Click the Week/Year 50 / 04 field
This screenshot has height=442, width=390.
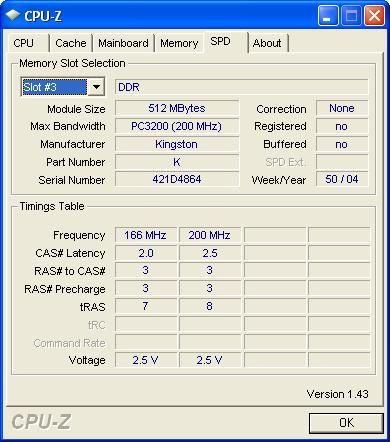[342, 179]
